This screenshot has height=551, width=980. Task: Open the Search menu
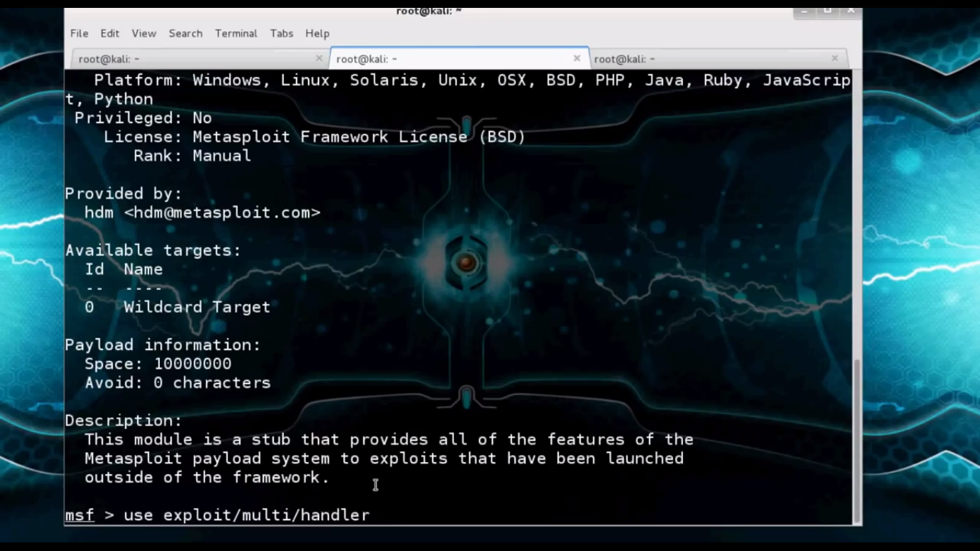(185, 33)
